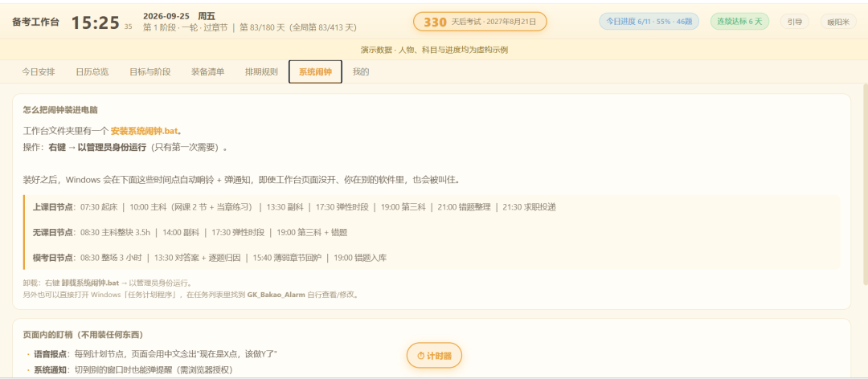The height and width of the screenshot is (379, 868).
Task: Click the 安装系统闹钟.bat highlighted text
Action: (x=144, y=131)
